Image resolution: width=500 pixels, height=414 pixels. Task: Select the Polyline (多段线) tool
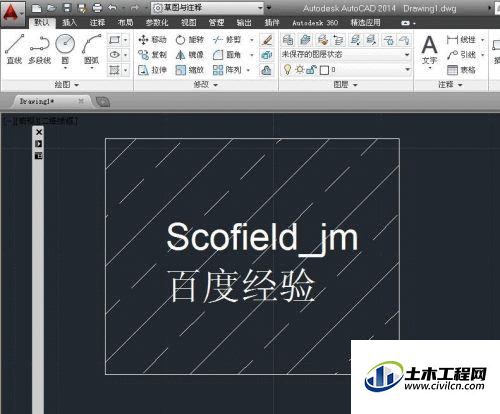point(40,49)
